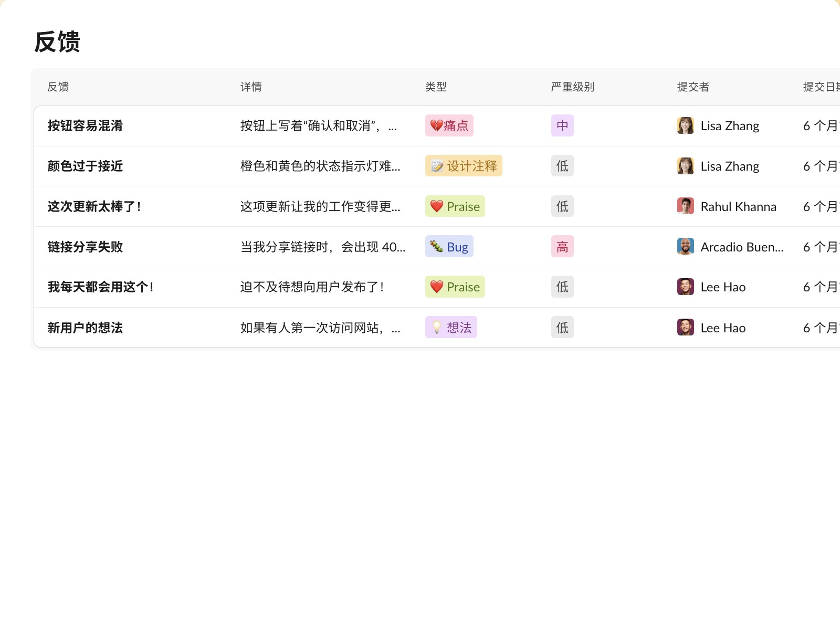Click Rahul Khanna's profile avatar
The width and height of the screenshot is (840, 630).
tap(685, 206)
